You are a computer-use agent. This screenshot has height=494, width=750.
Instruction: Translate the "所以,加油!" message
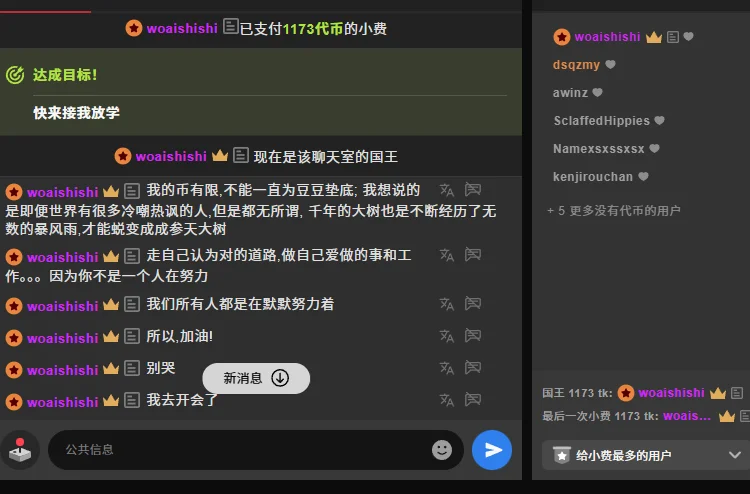pyautogui.click(x=446, y=335)
